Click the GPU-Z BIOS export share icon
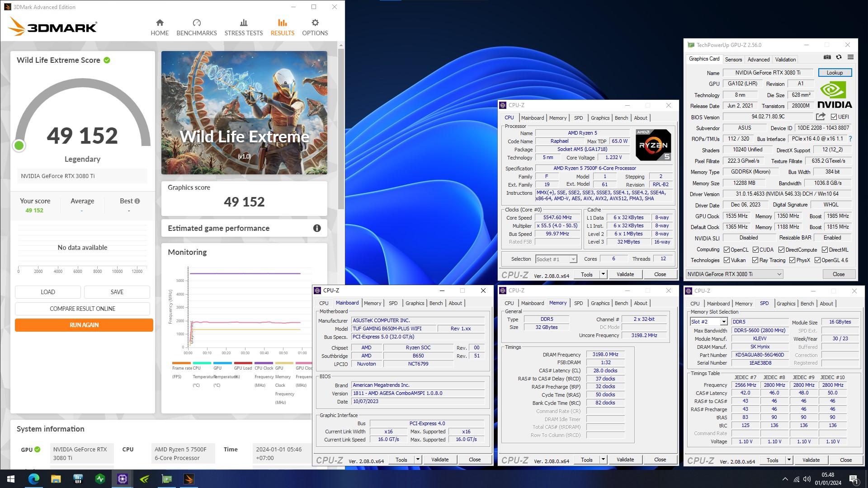The width and height of the screenshot is (868, 488). [821, 117]
